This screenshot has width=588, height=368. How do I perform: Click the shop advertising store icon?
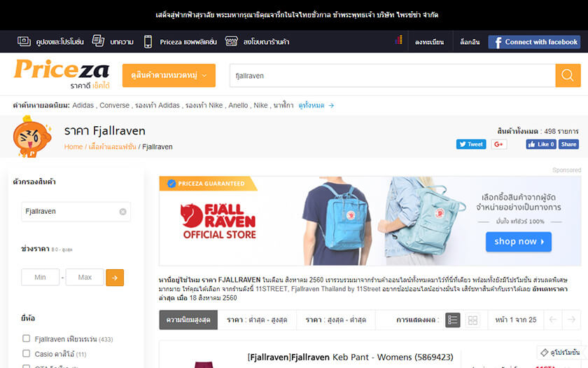232,41
